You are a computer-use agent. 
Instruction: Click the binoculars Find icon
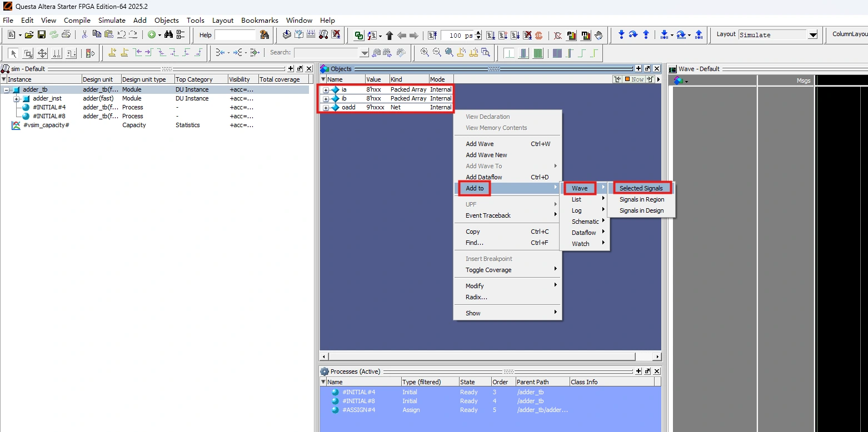(168, 35)
